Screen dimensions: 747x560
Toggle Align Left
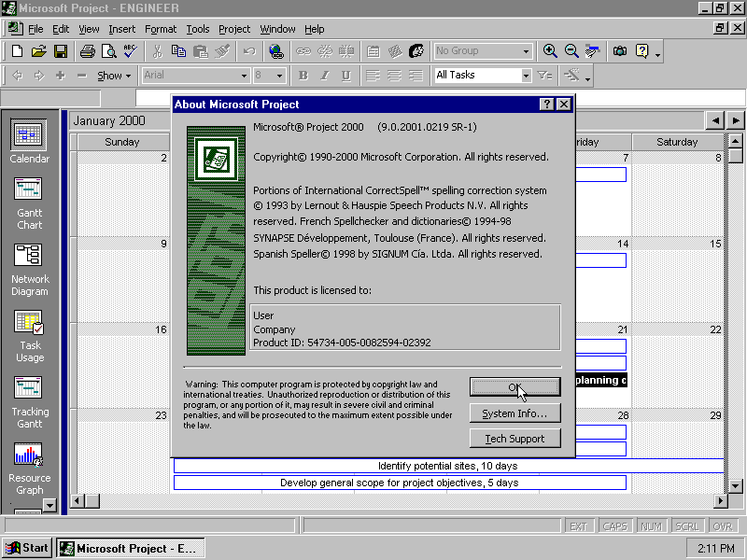pos(373,76)
